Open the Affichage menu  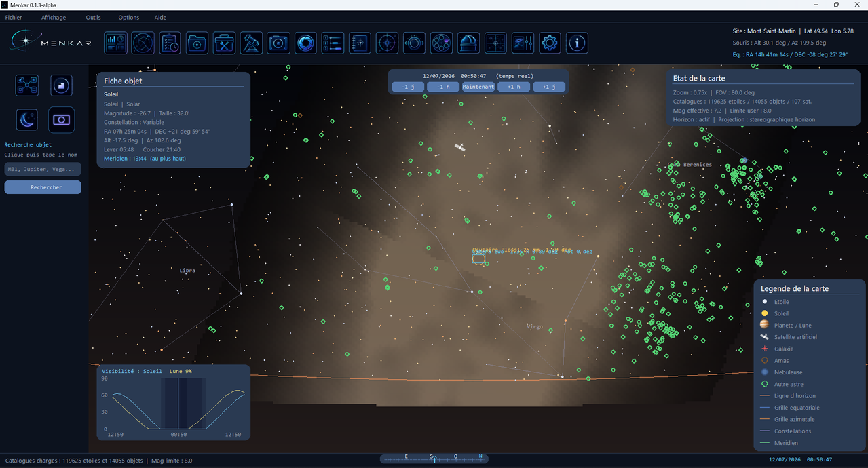tap(54, 17)
